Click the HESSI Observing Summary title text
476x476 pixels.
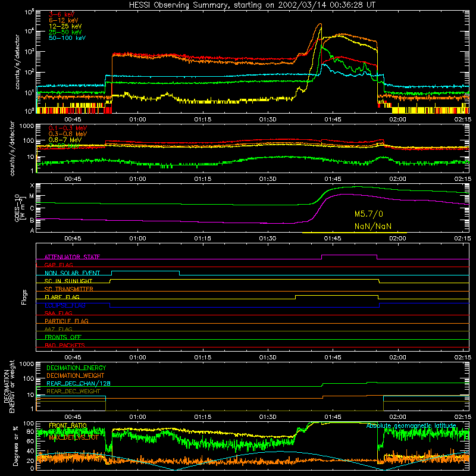click(252, 5)
